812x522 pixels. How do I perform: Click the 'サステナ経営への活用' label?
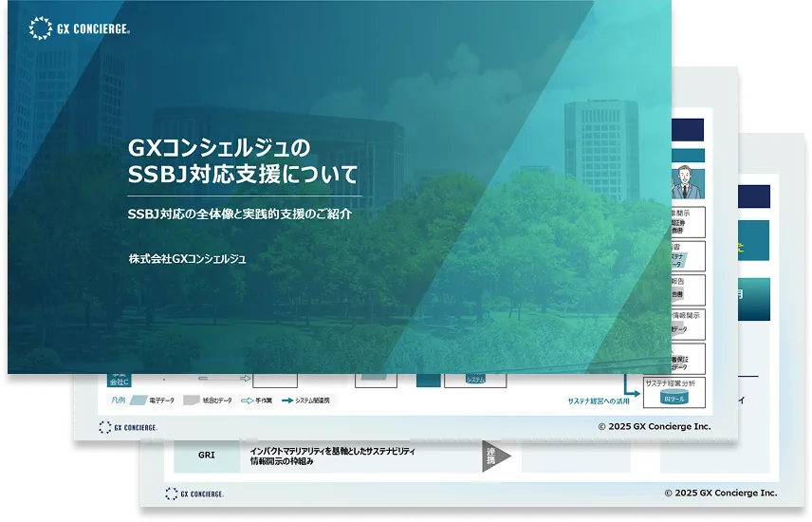point(599,401)
